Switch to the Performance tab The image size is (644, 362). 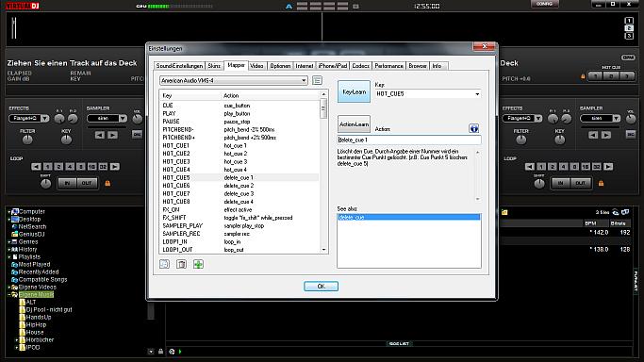pyautogui.click(x=389, y=66)
